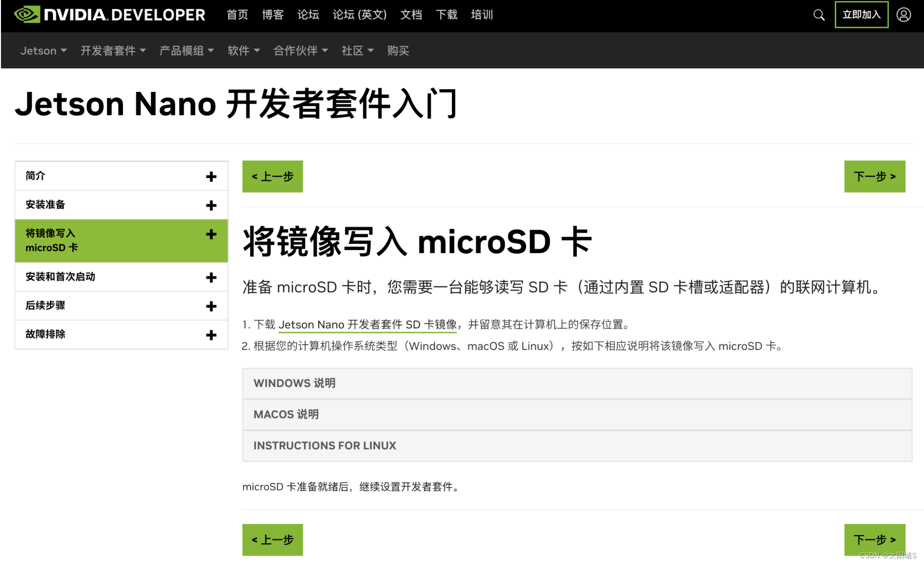Click the bottom 下一步 button
This screenshot has height=564, width=924.
coord(874,540)
